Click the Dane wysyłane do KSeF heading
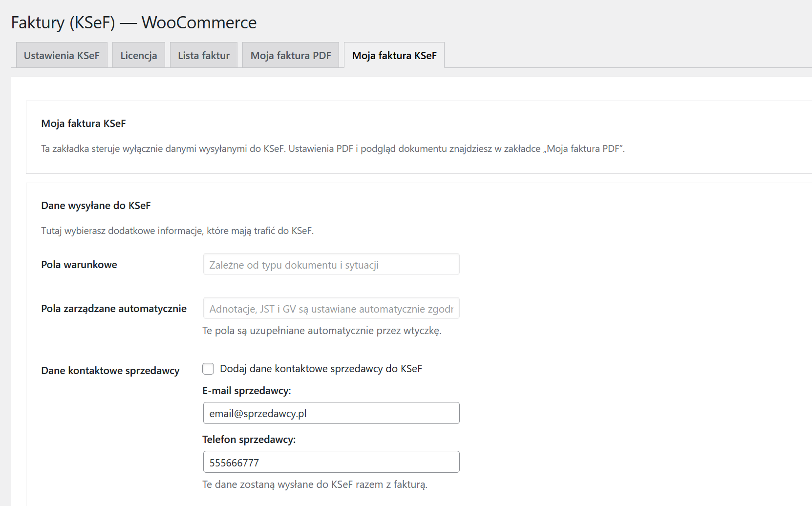Image resolution: width=812 pixels, height=506 pixels. click(96, 206)
